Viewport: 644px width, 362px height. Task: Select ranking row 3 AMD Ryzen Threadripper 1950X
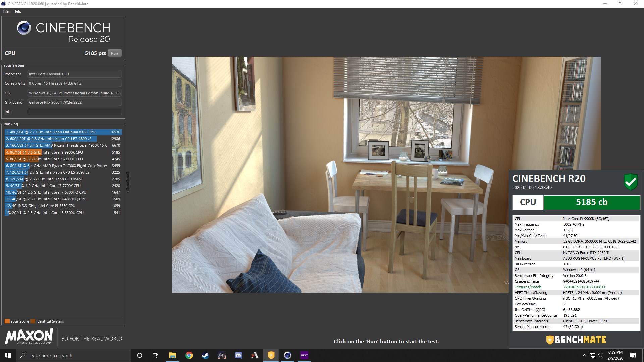pyautogui.click(x=63, y=145)
